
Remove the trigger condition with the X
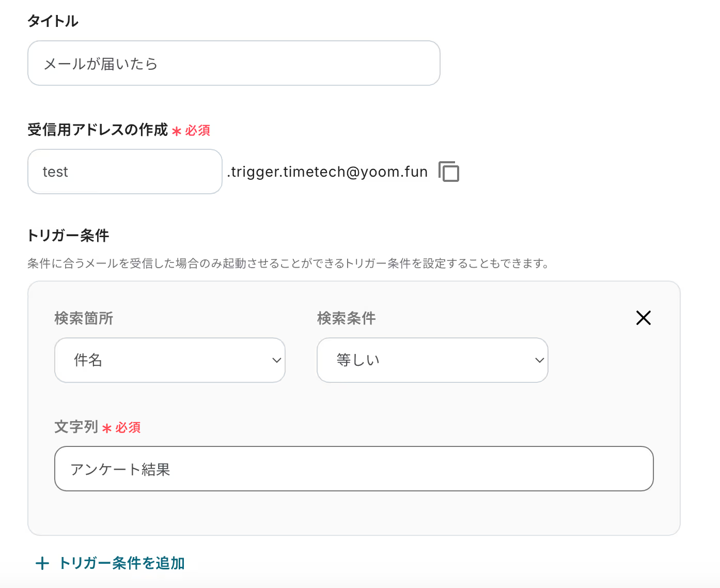[643, 318]
